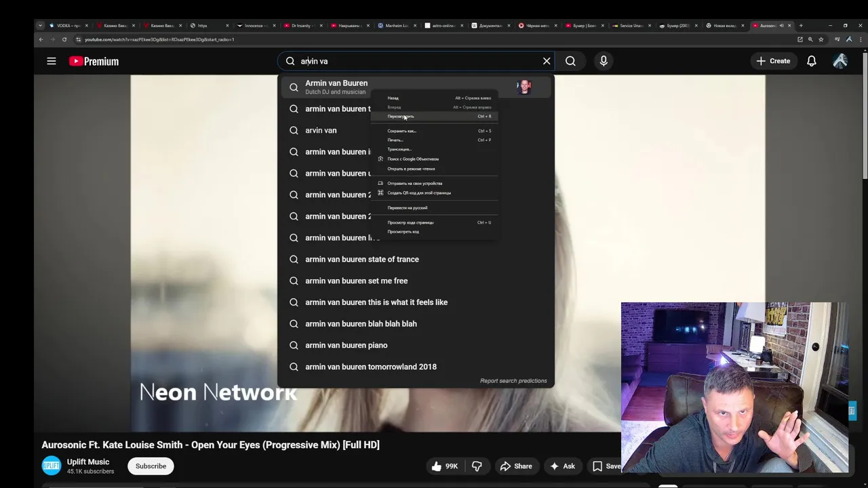Reload the page with the browser refresh icon

tap(64, 39)
